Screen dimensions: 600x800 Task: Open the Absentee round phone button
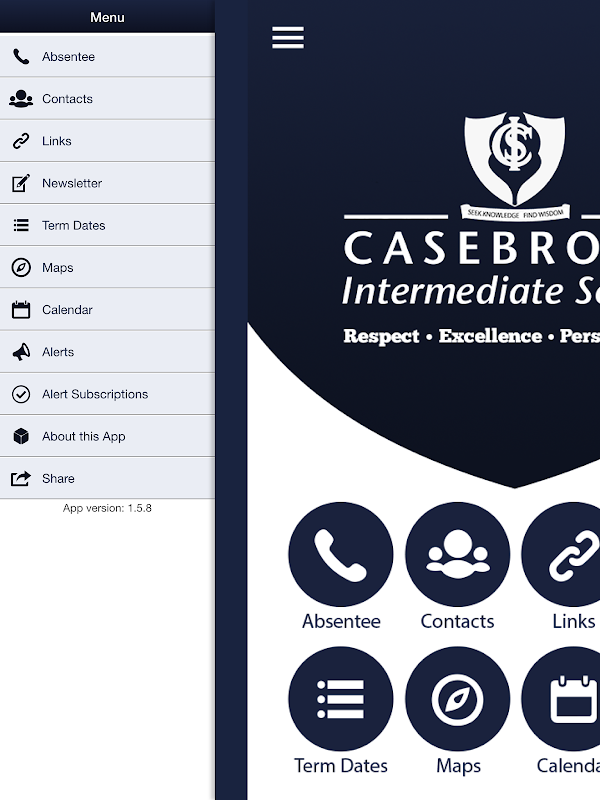point(341,554)
